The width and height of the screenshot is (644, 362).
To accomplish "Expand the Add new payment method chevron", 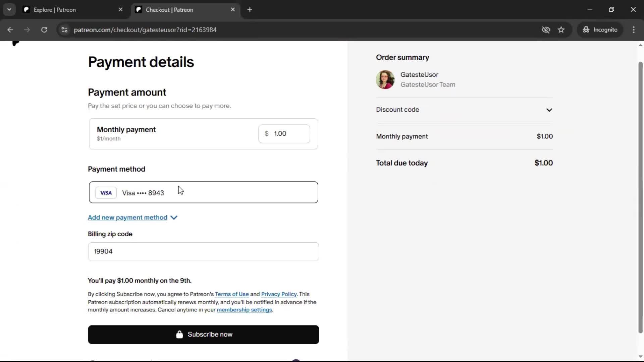I will (x=174, y=218).
